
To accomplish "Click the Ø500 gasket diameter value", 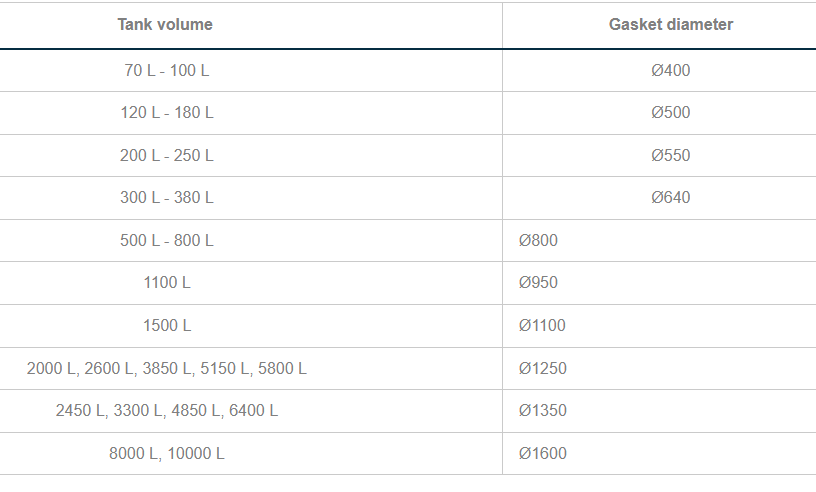I will [670, 113].
